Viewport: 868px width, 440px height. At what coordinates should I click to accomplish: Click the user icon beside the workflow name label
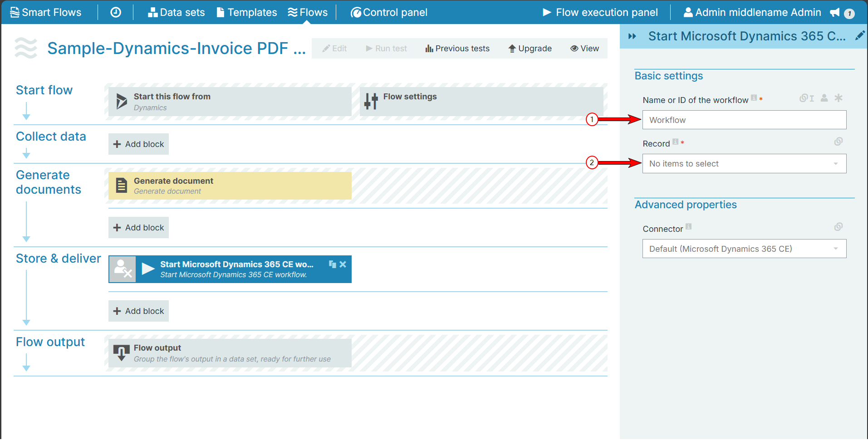tap(824, 98)
